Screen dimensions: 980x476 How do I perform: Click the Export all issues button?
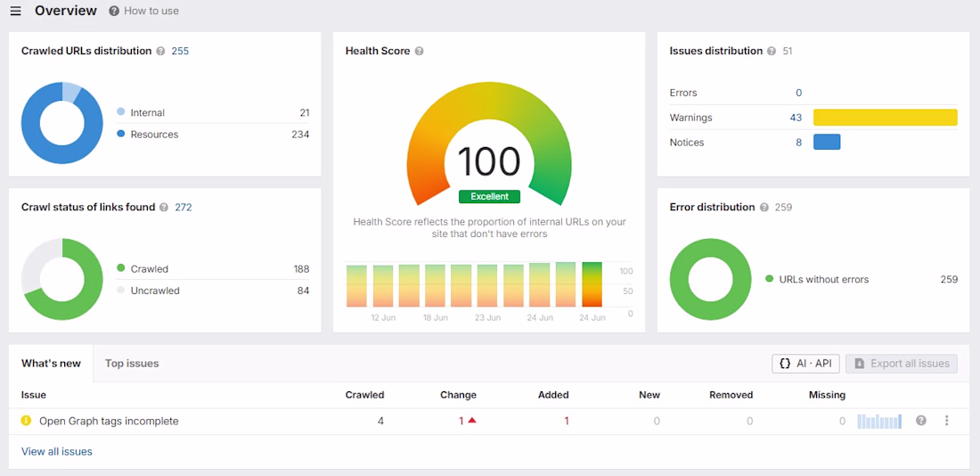[902, 364]
